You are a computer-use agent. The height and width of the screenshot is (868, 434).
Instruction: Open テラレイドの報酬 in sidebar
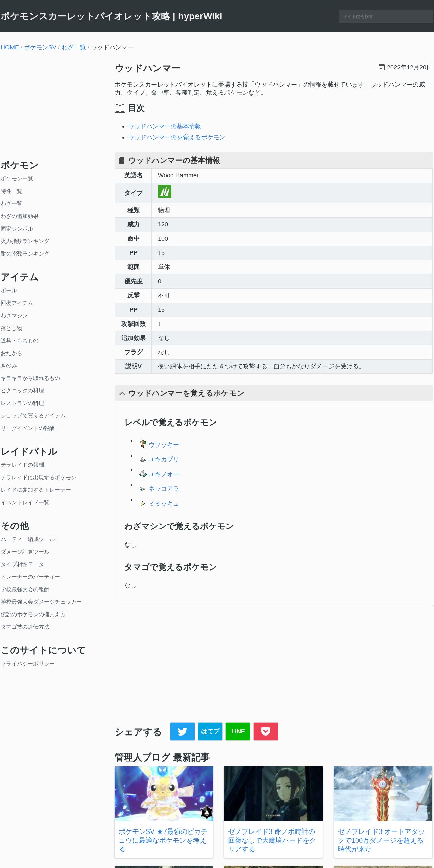pos(22,465)
